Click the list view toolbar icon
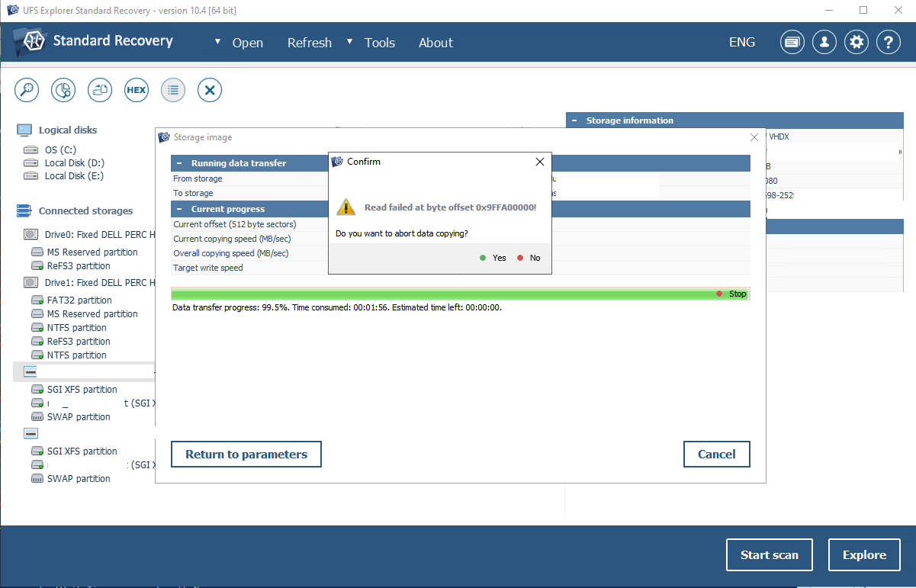Viewport: 916px width, 588px height. click(x=173, y=90)
